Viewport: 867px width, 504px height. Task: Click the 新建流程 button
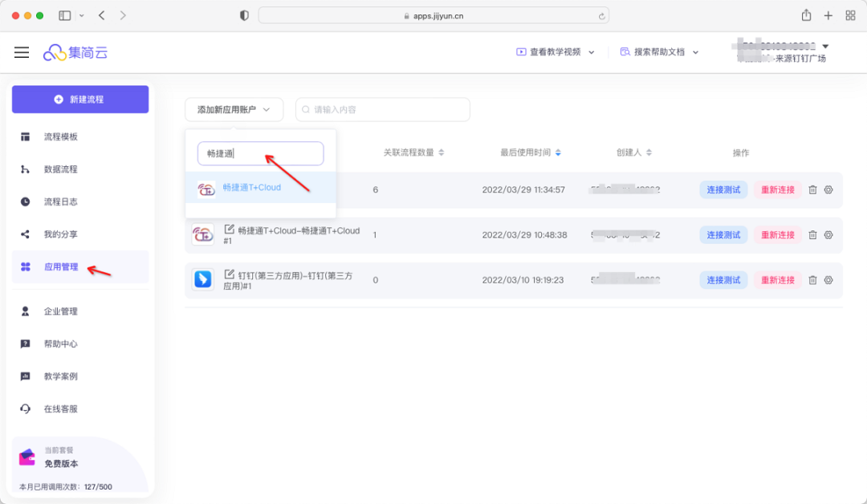coord(80,100)
